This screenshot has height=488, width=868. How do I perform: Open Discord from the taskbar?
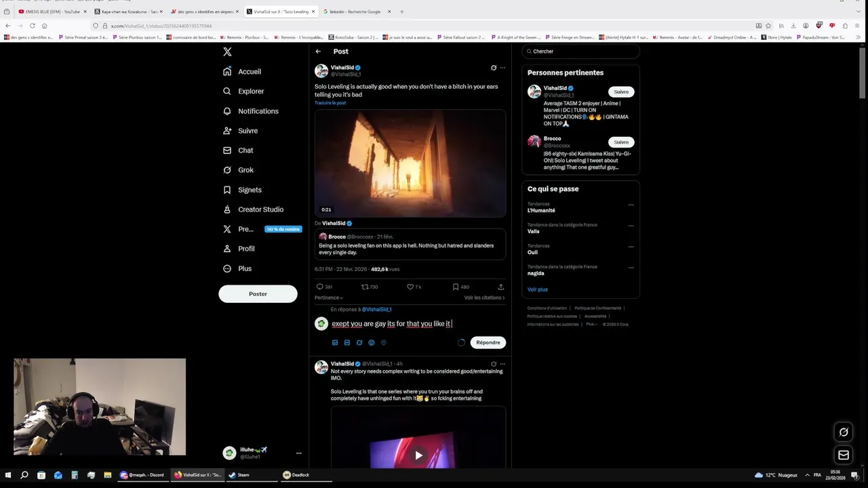click(142, 475)
